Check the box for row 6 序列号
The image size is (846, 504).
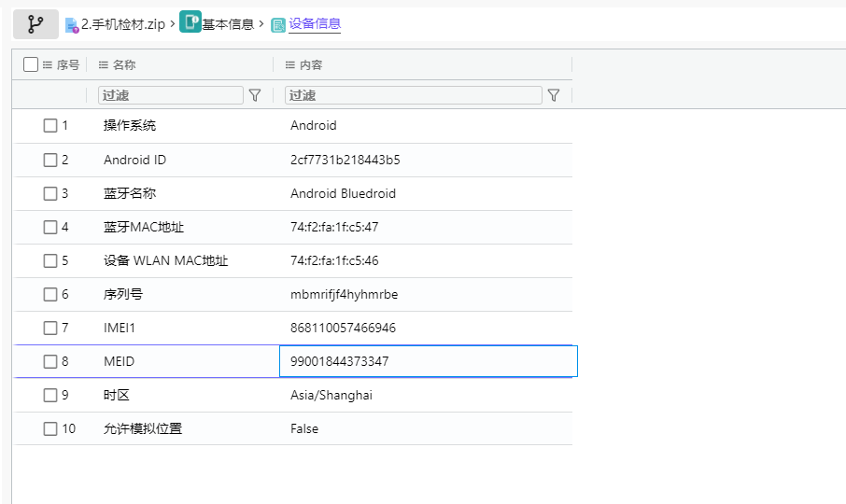[50, 294]
